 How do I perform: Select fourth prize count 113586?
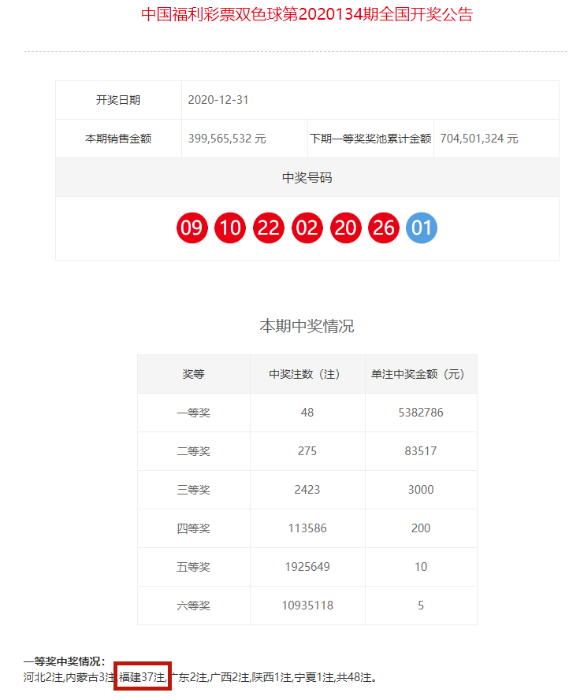pos(307,528)
